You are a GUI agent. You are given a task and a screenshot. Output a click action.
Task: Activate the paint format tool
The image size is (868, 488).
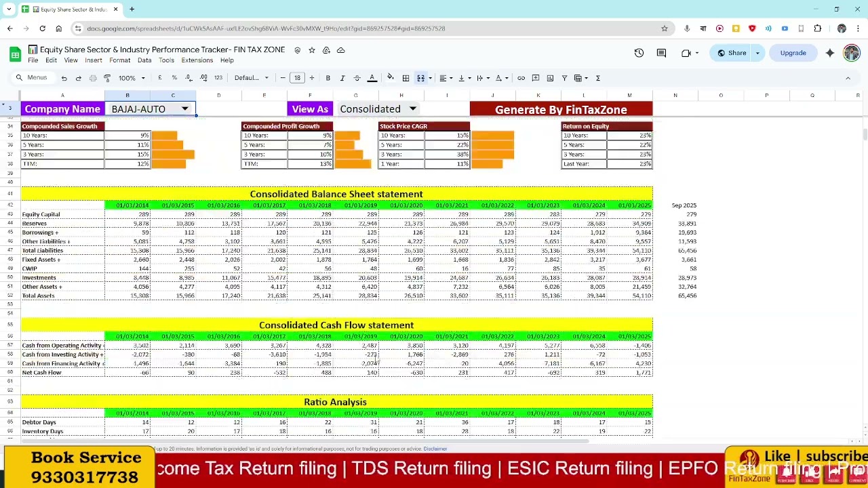click(106, 78)
